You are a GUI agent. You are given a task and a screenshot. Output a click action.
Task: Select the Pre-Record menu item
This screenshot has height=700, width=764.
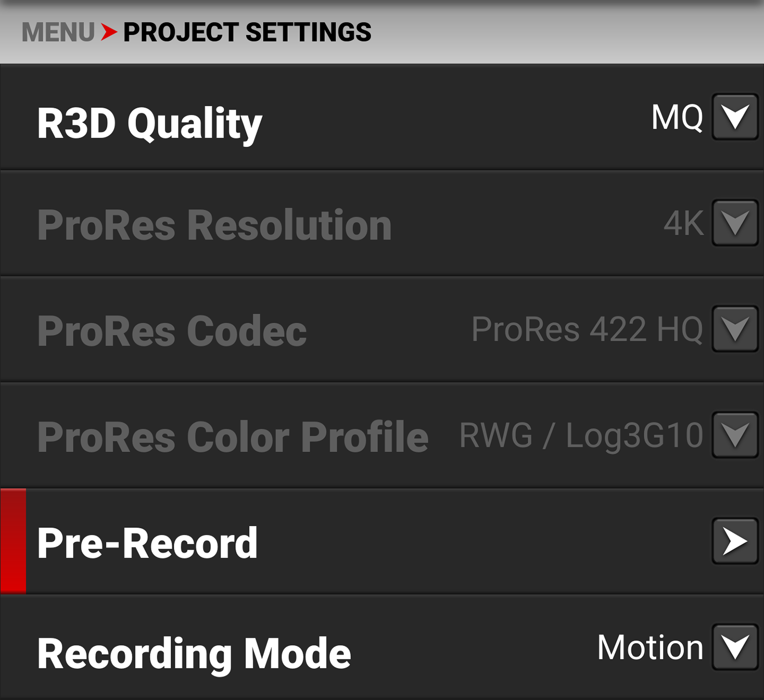(x=147, y=543)
